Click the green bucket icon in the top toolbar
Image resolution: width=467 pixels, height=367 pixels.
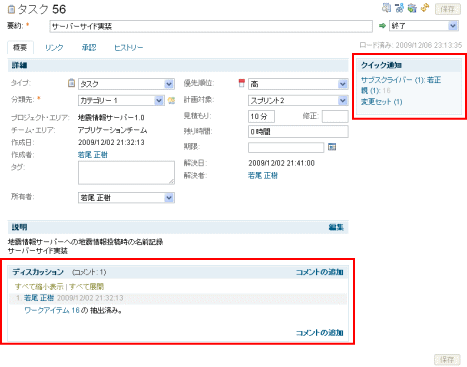412,8
